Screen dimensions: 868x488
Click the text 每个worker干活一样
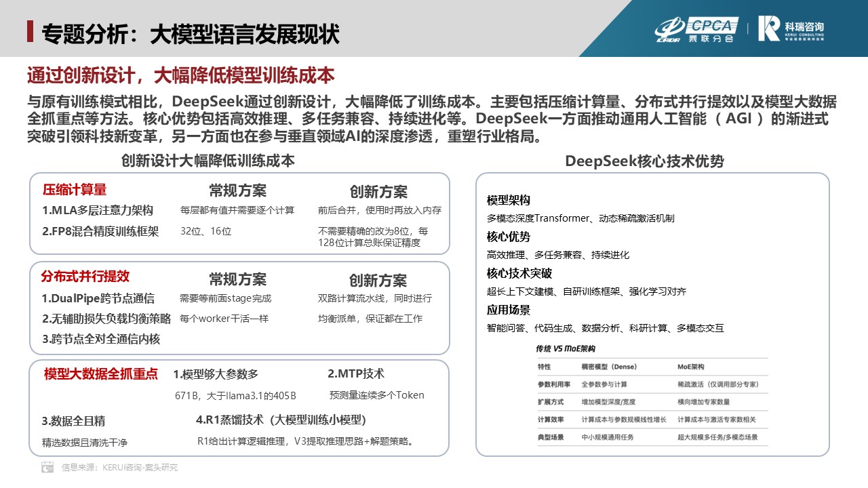point(224,319)
